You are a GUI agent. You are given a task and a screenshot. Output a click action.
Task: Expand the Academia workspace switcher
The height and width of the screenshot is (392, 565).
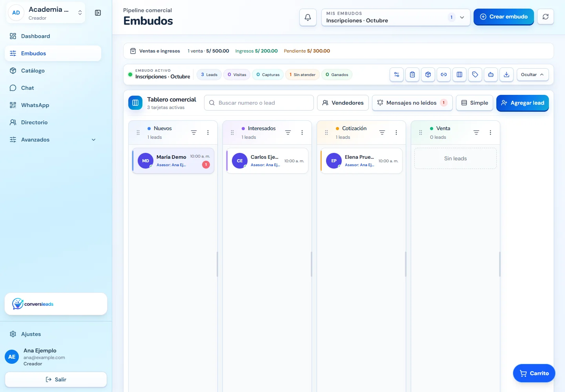pos(46,13)
